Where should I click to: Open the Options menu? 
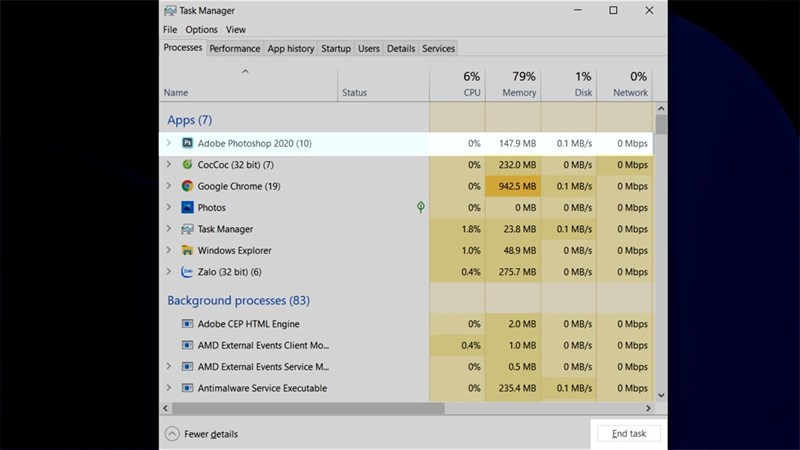tap(201, 30)
